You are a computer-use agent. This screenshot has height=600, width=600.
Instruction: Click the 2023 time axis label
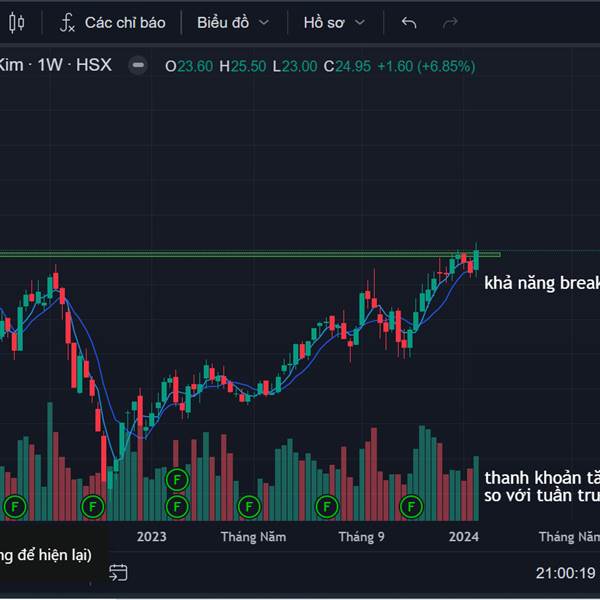pos(152,536)
